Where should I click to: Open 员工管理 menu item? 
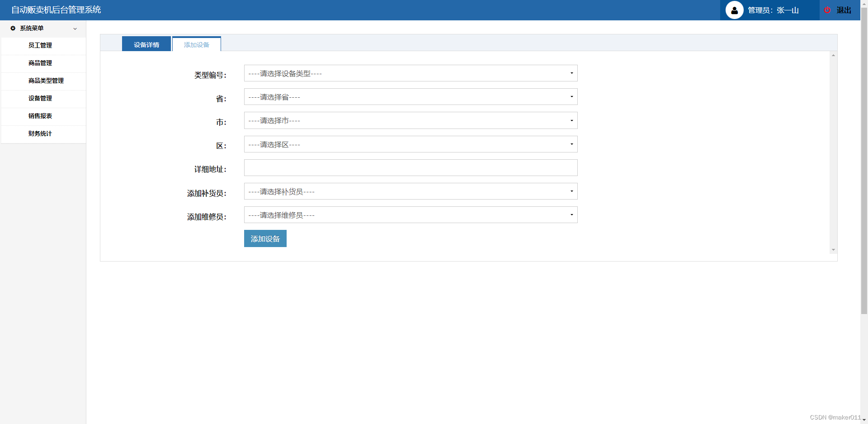tap(43, 46)
